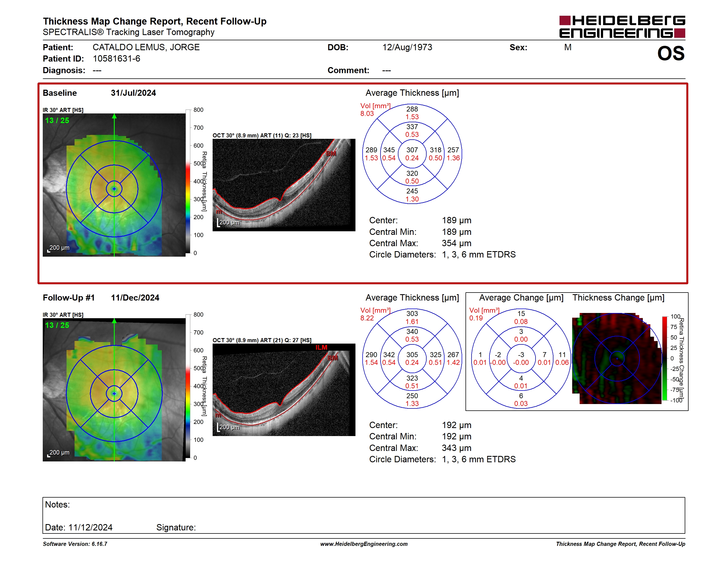Click the Follow-Up #1 date 11/Dec/2024
The width and height of the screenshot is (728, 563).
135,298
